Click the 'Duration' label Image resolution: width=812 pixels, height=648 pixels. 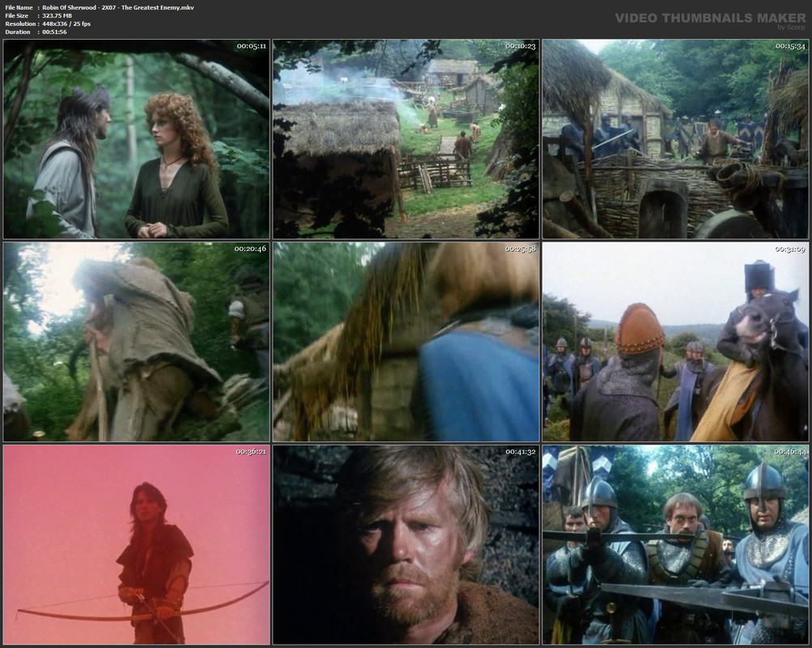(18, 32)
